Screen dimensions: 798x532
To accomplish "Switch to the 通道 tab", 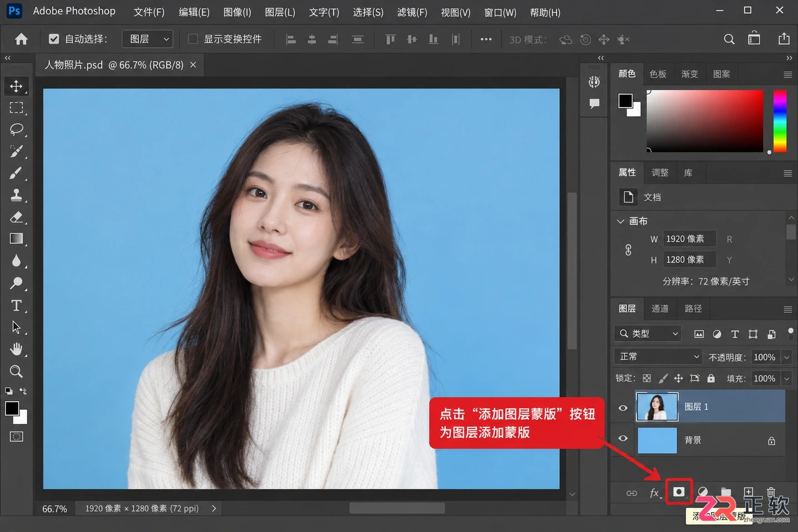I will (659, 309).
